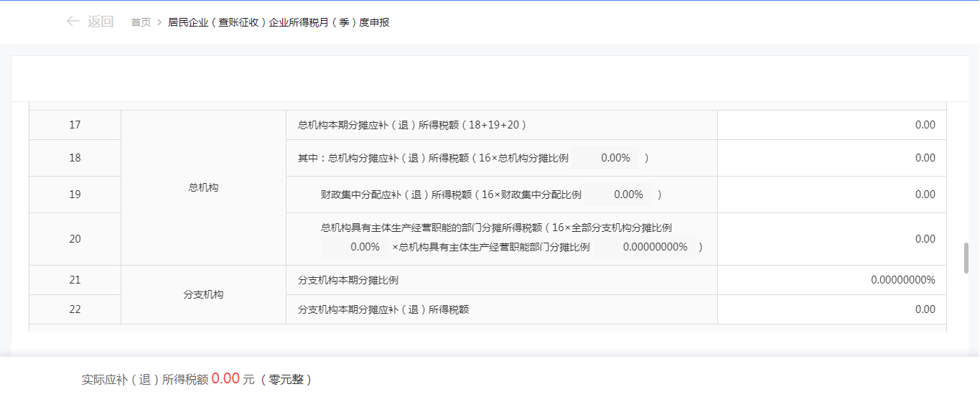Click label 分支机构本期分摊应补（退）所得税额

pos(383,309)
